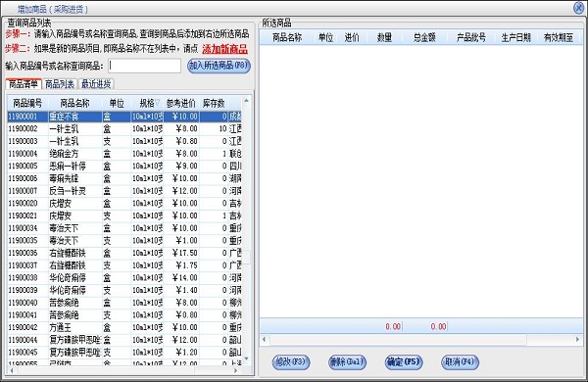Click 商品编号 column header
The image size is (588, 382).
[x=27, y=103]
